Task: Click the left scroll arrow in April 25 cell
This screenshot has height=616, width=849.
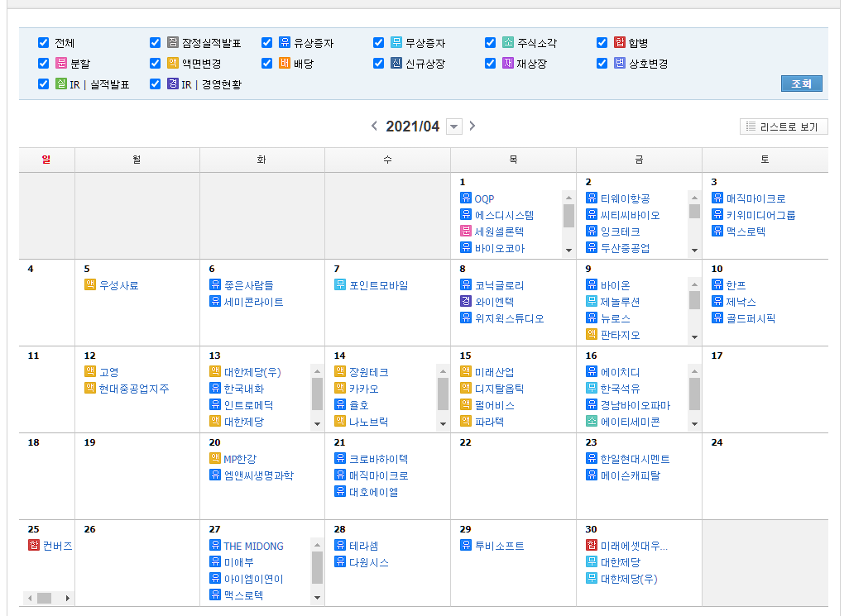Action: coord(30,598)
